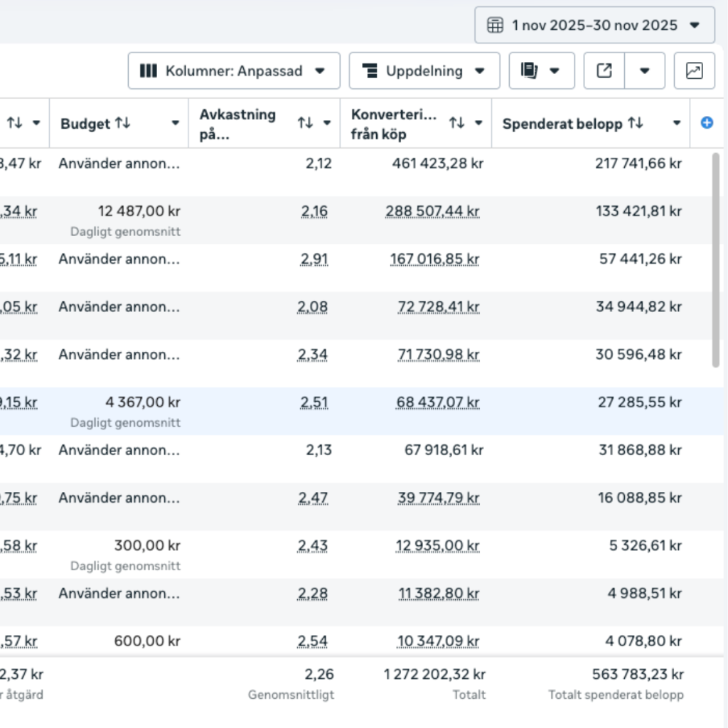Click the 288 507,44 kr conversion value link

point(432,211)
